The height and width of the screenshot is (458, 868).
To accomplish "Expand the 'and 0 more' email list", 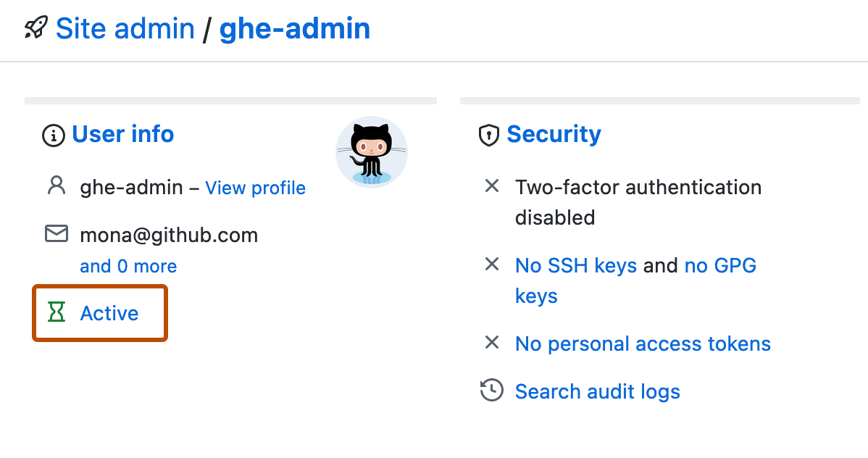I will pyautogui.click(x=128, y=265).
